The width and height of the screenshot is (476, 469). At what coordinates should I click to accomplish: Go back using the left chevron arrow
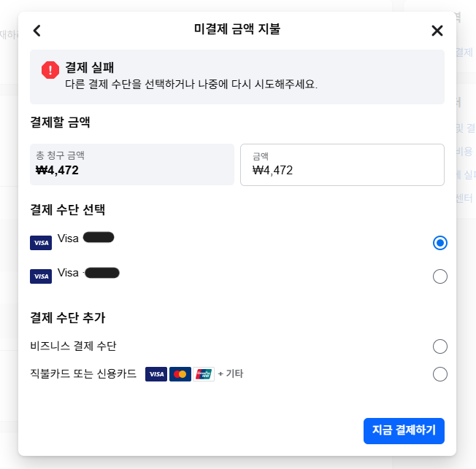pos(37,31)
